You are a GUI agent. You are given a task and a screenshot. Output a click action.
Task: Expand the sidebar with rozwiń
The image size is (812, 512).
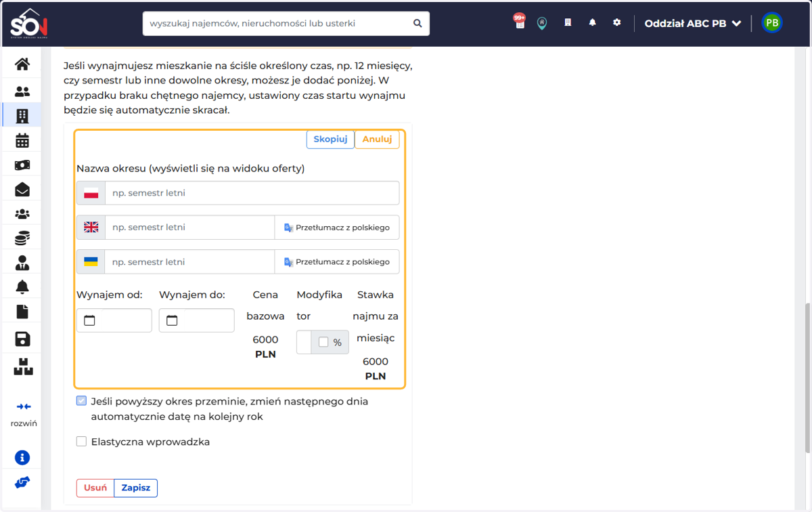pyautogui.click(x=24, y=414)
